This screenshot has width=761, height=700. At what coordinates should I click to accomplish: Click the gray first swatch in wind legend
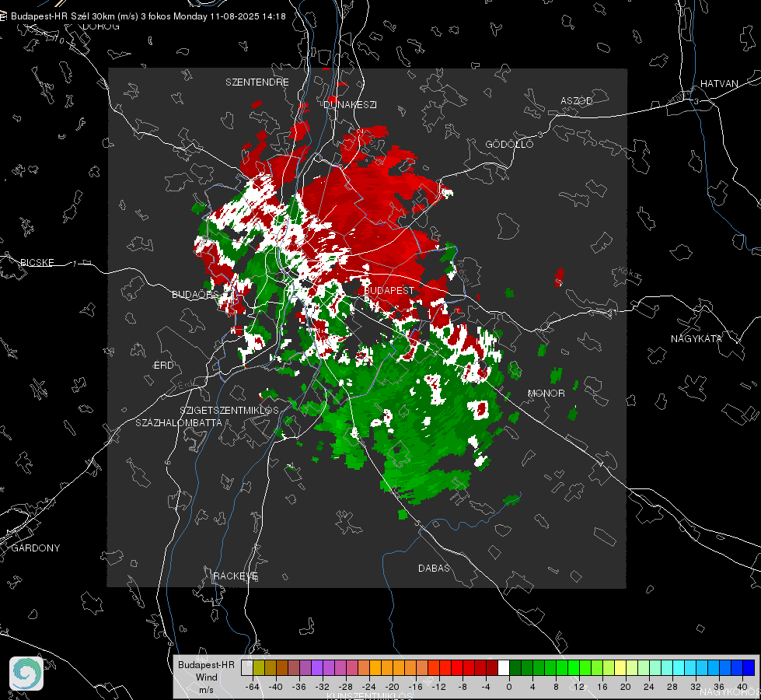(x=246, y=668)
